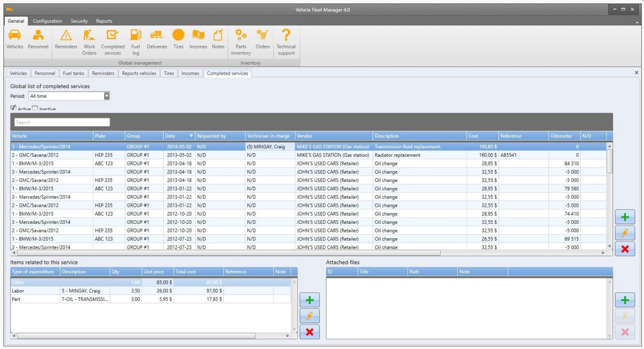Switch to the Fuel tanks tab
The image size is (644, 349).
[x=73, y=73]
